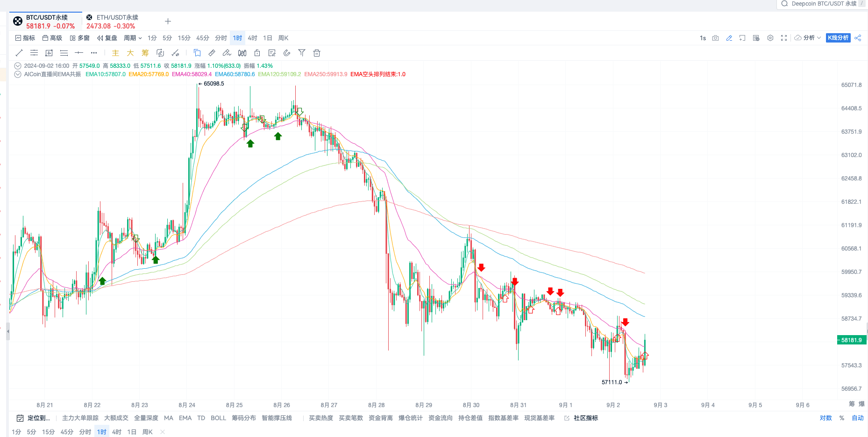Image resolution: width=868 pixels, height=437 pixels.
Task: Click the 大 large-order indicator icon
Action: tap(130, 53)
